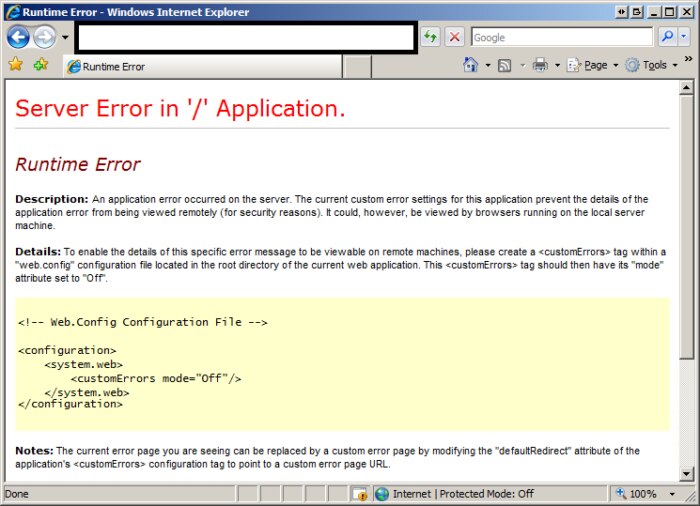Click the vertical scrollbar down arrow
This screenshot has height=506, width=700.
[686, 473]
